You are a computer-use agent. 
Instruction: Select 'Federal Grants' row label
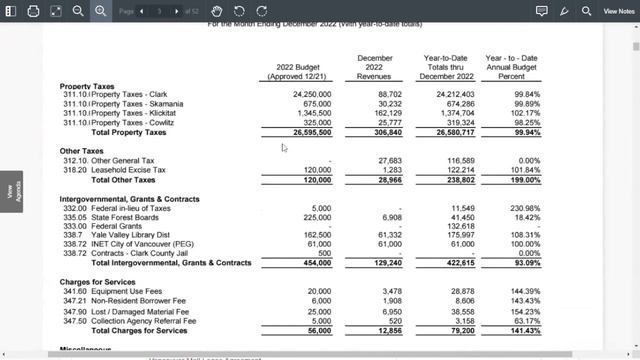tap(116, 226)
